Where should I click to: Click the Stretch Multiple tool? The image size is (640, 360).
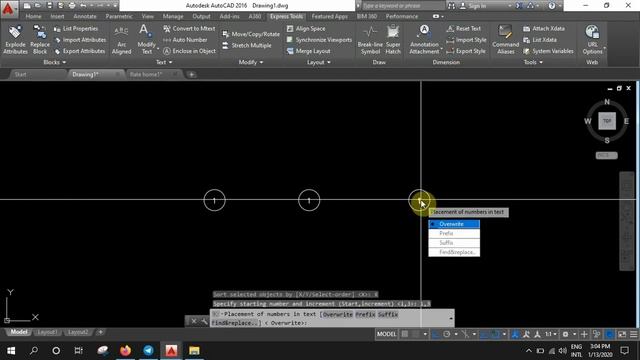247,46
